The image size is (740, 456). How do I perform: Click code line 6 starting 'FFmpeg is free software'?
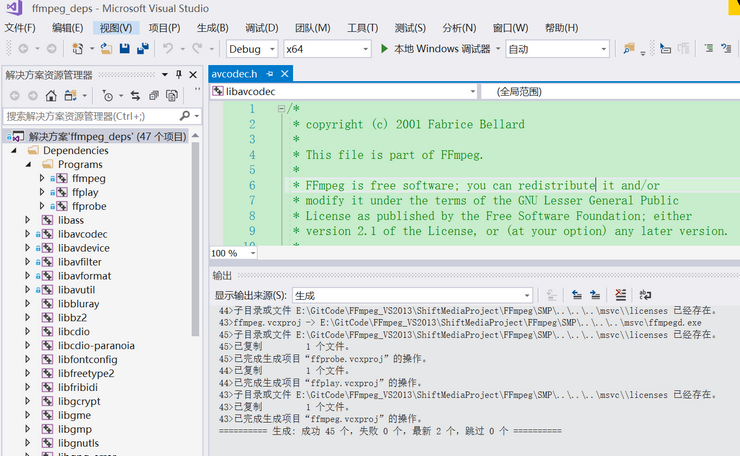[x=482, y=185]
